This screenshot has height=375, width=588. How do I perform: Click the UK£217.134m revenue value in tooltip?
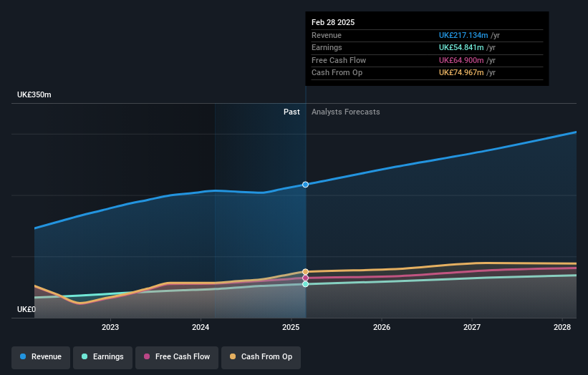(463, 35)
